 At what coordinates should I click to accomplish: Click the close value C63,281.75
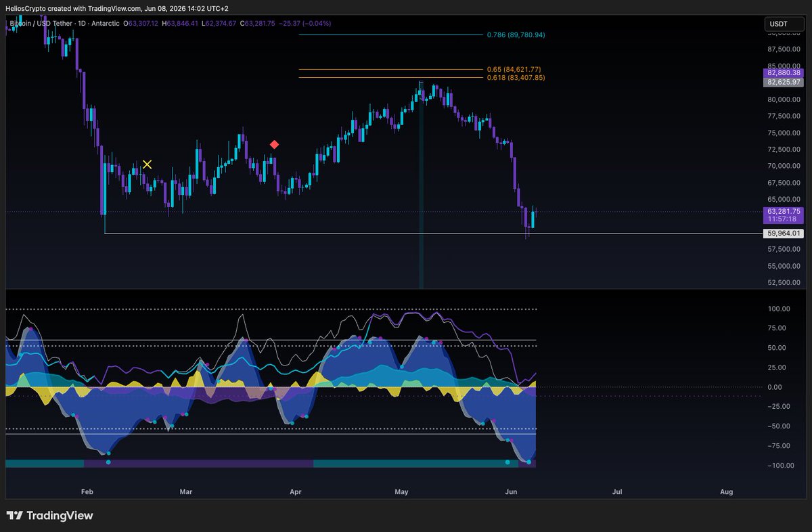[258, 24]
